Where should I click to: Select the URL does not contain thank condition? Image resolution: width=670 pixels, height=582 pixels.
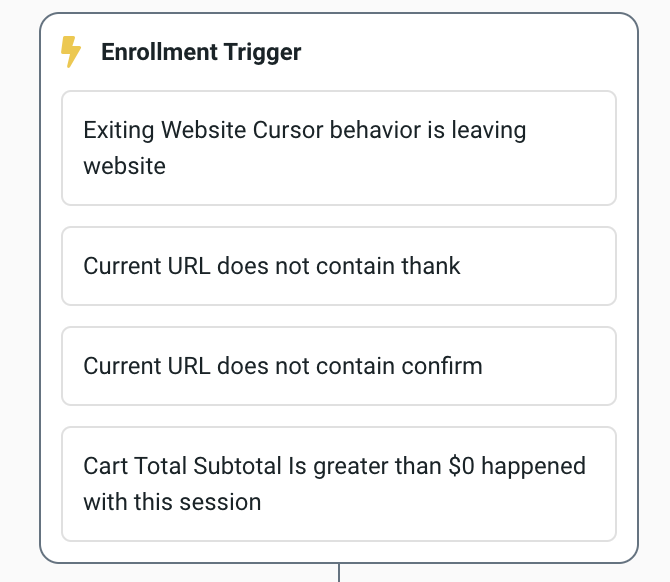pos(339,266)
